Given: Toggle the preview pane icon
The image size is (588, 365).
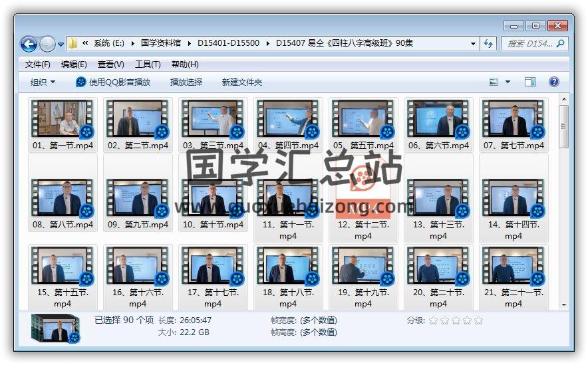Looking at the screenshot, I should (x=530, y=82).
